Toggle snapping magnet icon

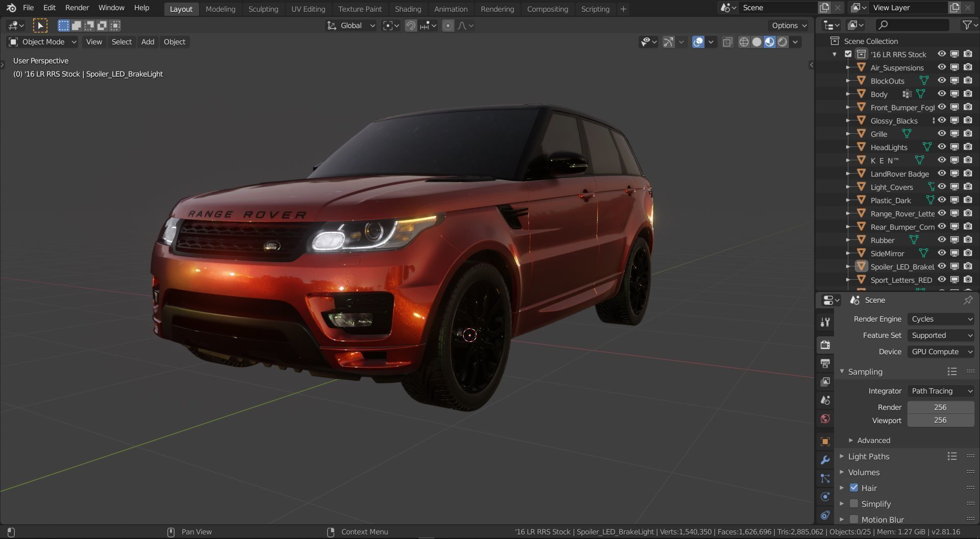pos(411,26)
